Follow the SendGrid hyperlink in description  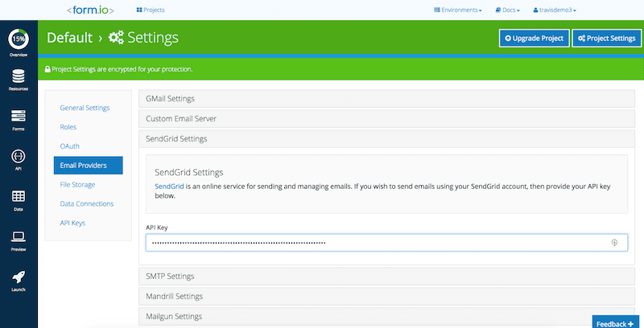(x=169, y=187)
